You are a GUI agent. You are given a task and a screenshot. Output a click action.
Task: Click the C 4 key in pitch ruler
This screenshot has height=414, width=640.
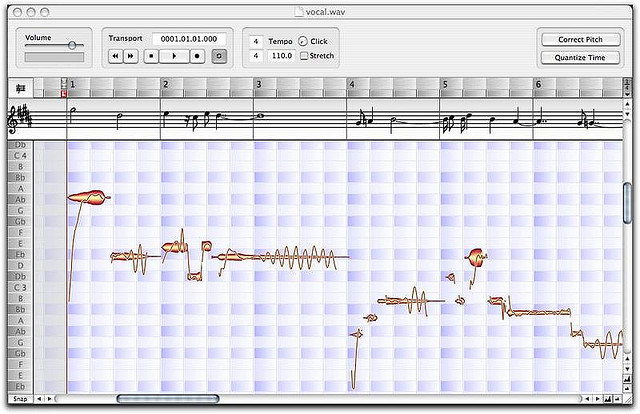click(x=20, y=156)
